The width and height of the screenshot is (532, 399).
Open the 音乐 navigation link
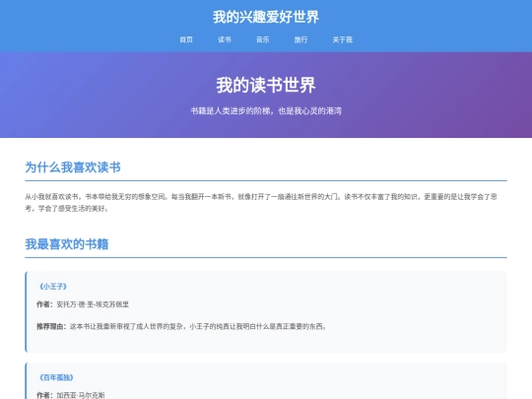[x=263, y=39]
